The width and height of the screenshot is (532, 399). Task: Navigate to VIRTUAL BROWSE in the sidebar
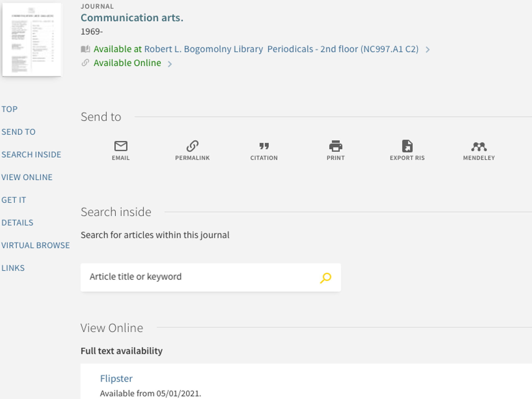pos(36,245)
